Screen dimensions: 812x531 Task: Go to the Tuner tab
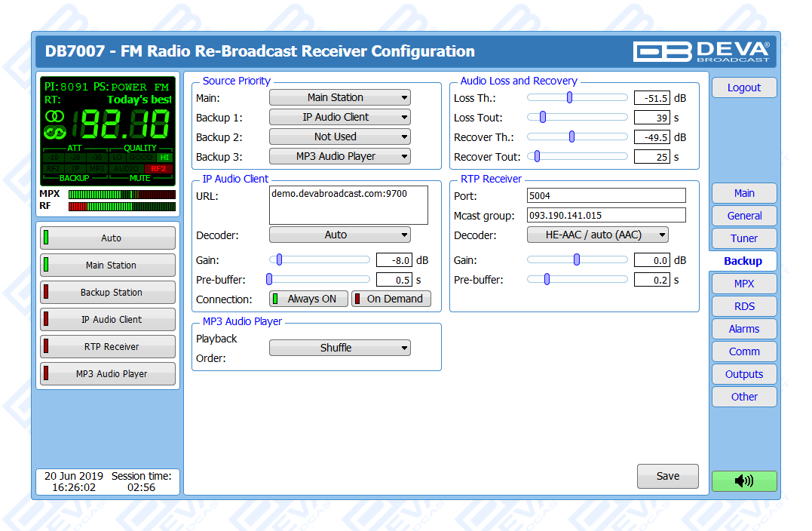pos(743,238)
